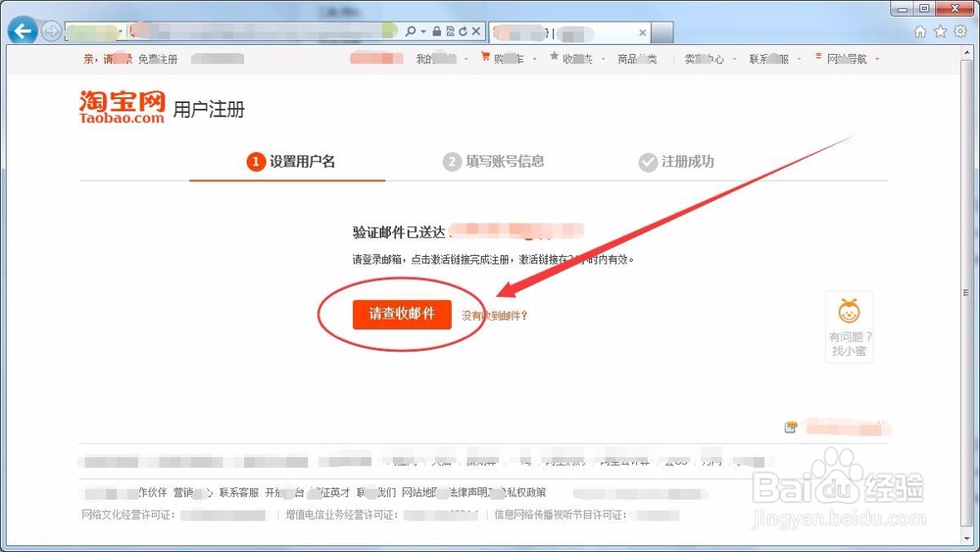Expand the 联系客服 dropdown arrow
Viewport: 980px width, 552px height.
[799, 59]
